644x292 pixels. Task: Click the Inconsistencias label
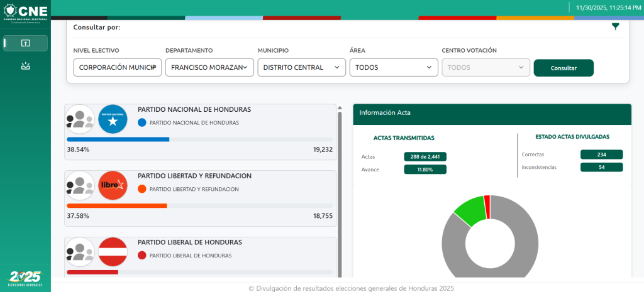coord(539,167)
